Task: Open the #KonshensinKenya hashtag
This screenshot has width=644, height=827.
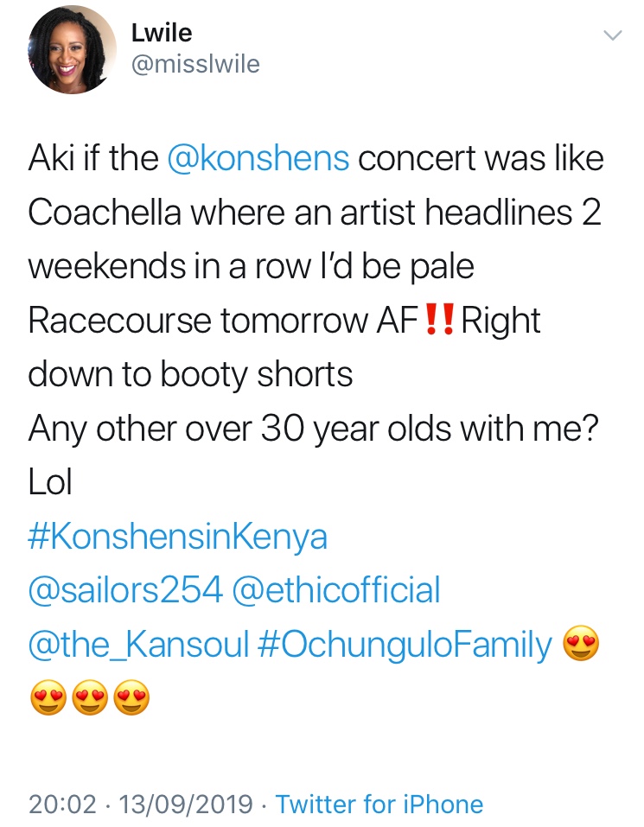Action: pos(178,537)
